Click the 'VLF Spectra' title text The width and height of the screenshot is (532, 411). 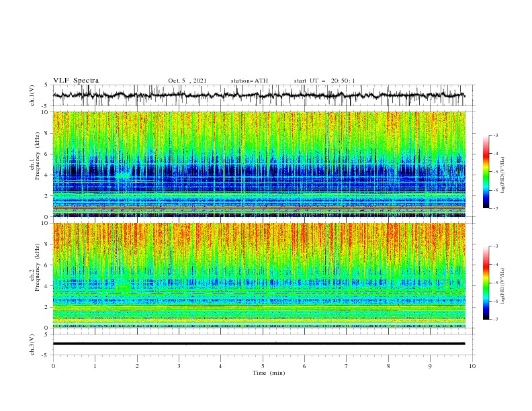click(x=76, y=81)
